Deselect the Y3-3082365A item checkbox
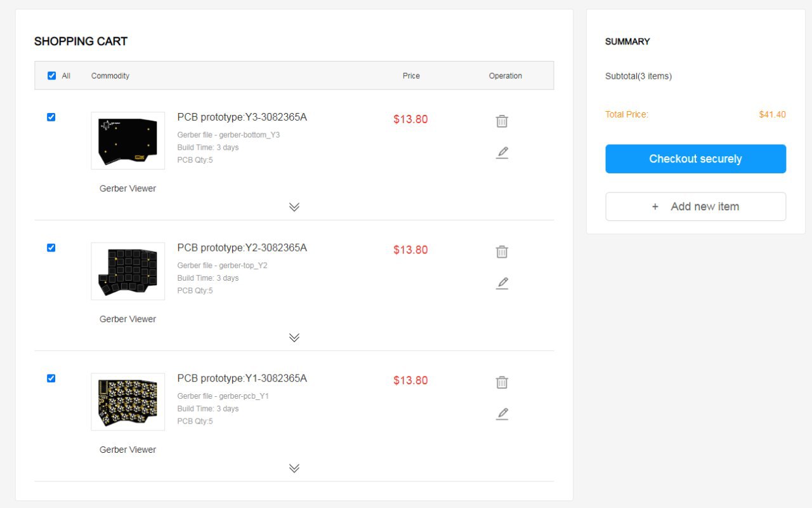 click(51, 117)
